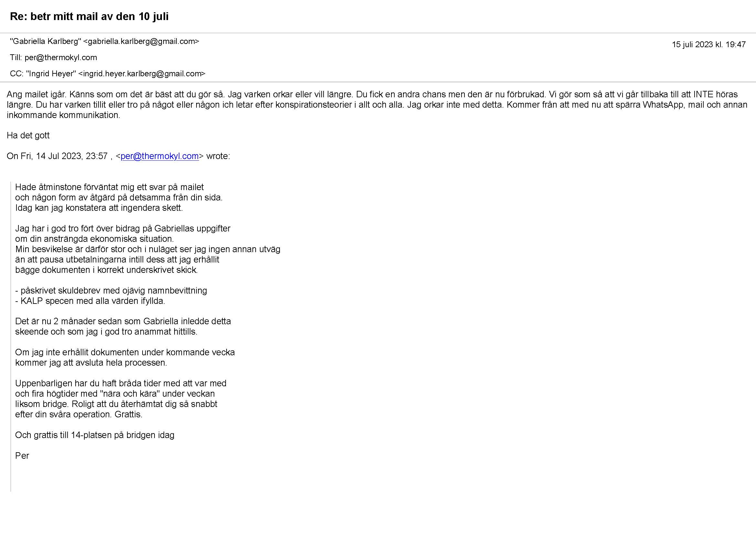Screen dimensions: 756x535
Task: Click the "Ha det gott" closing line
Action: coord(28,135)
